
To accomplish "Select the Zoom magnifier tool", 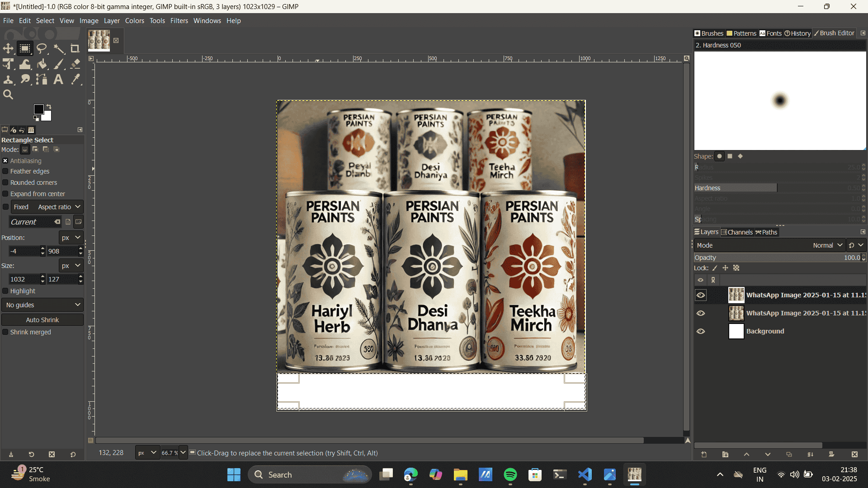I will pyautogui.click(x=8, y=94).
